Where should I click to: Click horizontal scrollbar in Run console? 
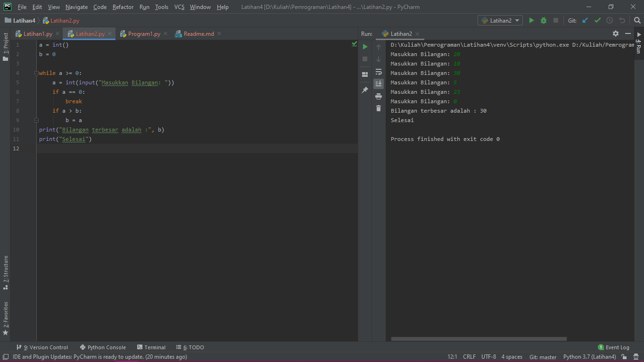point(479,339)
